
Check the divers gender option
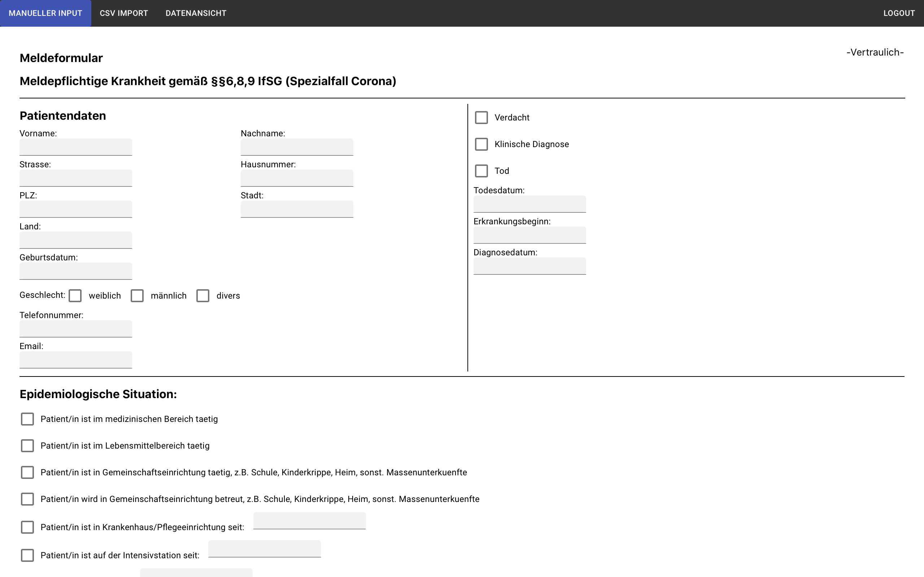[x=203, y=296]
